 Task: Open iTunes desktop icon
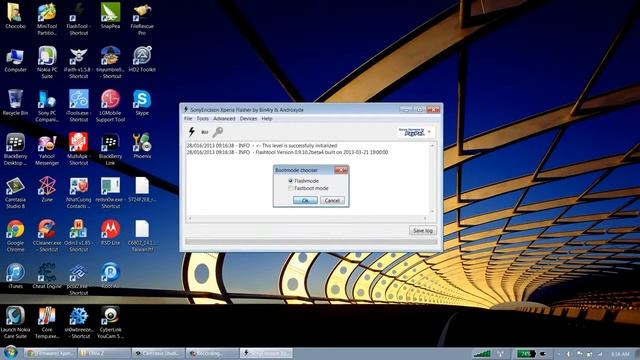pos(15,276)
